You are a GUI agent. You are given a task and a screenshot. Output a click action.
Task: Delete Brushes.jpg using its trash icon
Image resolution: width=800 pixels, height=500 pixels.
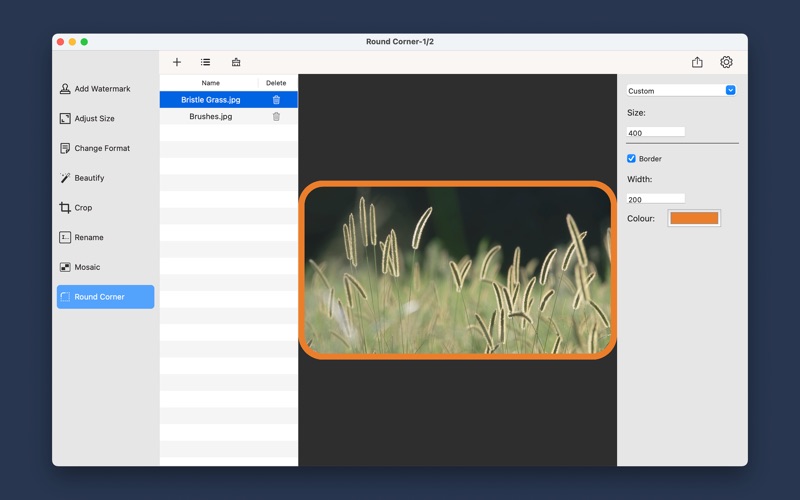(x=276, y=117)
